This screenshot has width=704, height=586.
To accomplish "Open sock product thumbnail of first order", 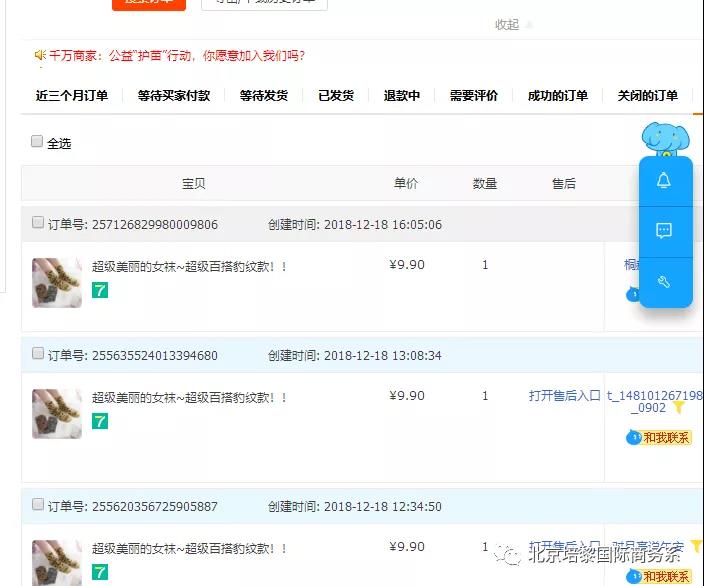I will point(57,282).
